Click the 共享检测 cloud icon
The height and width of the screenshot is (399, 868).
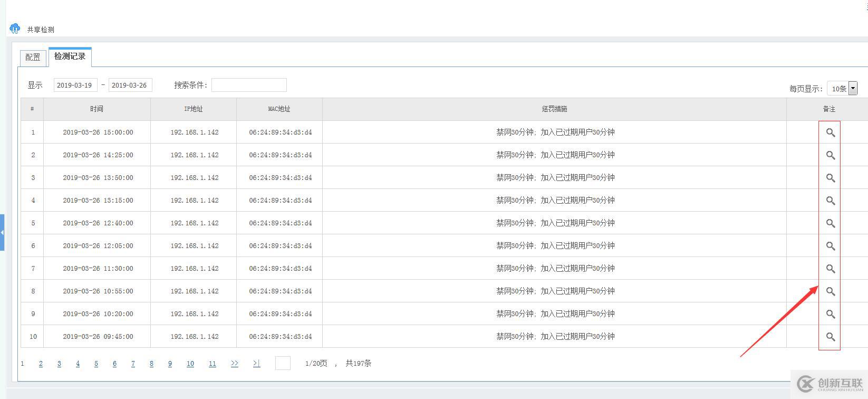tap(15, 28)
